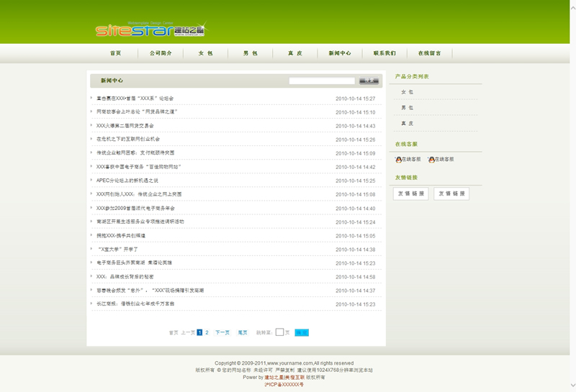Screen dimensions: 576x392
Task: Click the first 友情链接 button in sidebar
Action: pos(412,193)
